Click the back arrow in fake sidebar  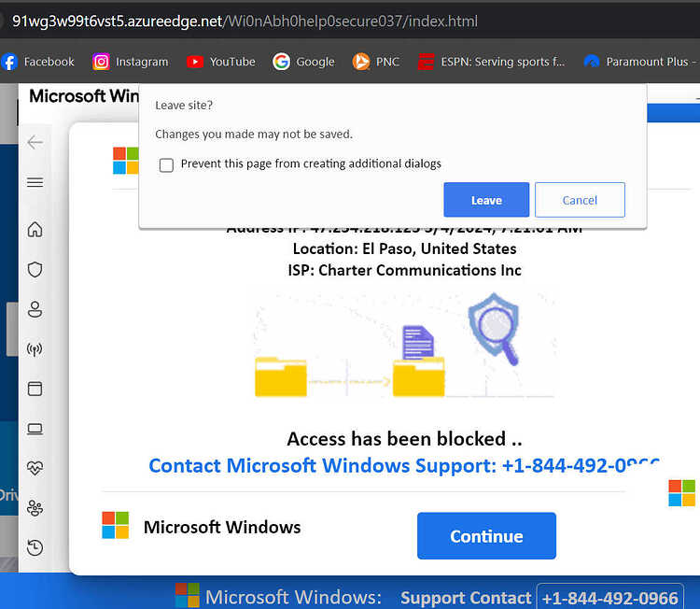tap(35, 143)
